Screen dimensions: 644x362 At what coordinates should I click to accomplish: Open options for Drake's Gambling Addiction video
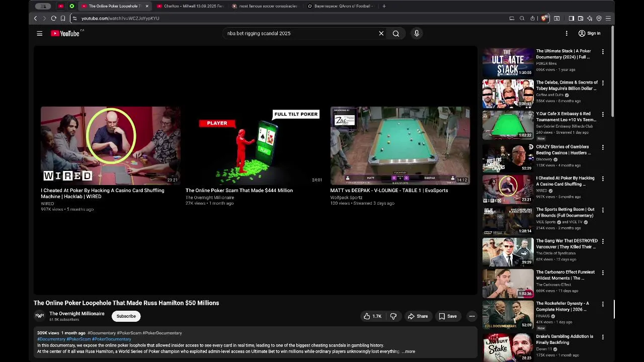603,337
